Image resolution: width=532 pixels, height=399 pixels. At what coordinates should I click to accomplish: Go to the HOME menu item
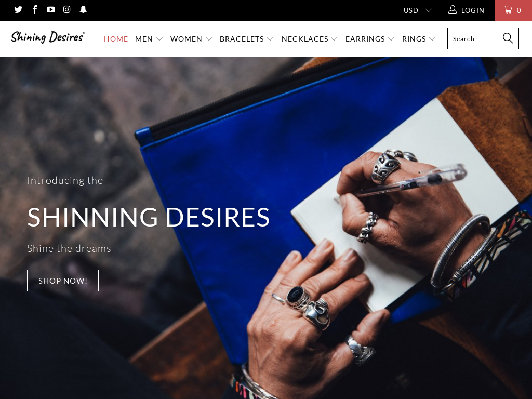[116, 39]
